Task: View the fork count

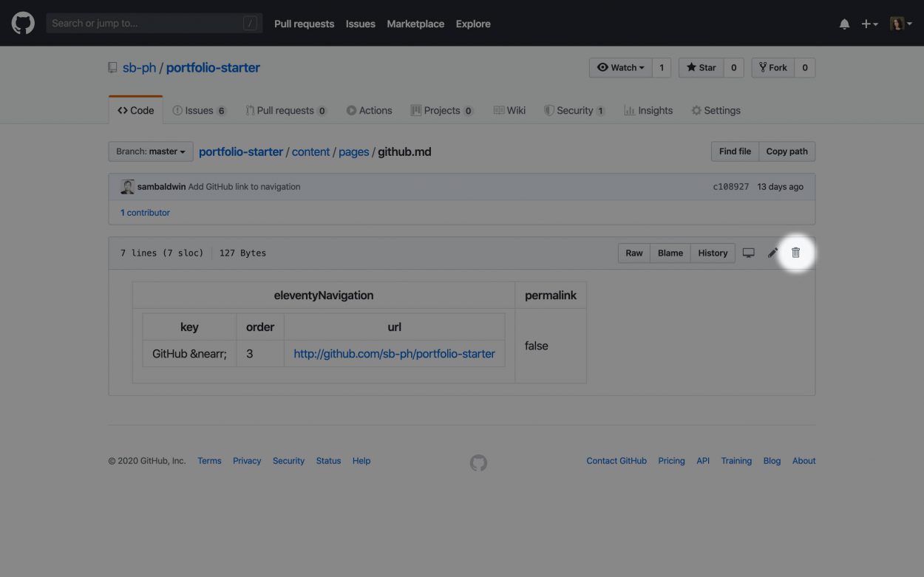Action: coord(805,67)
